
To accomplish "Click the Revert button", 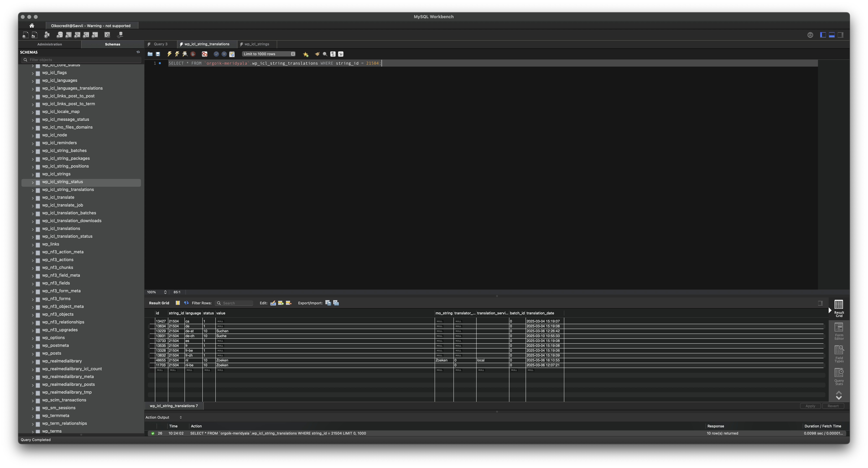I will (x=833, y=406).
